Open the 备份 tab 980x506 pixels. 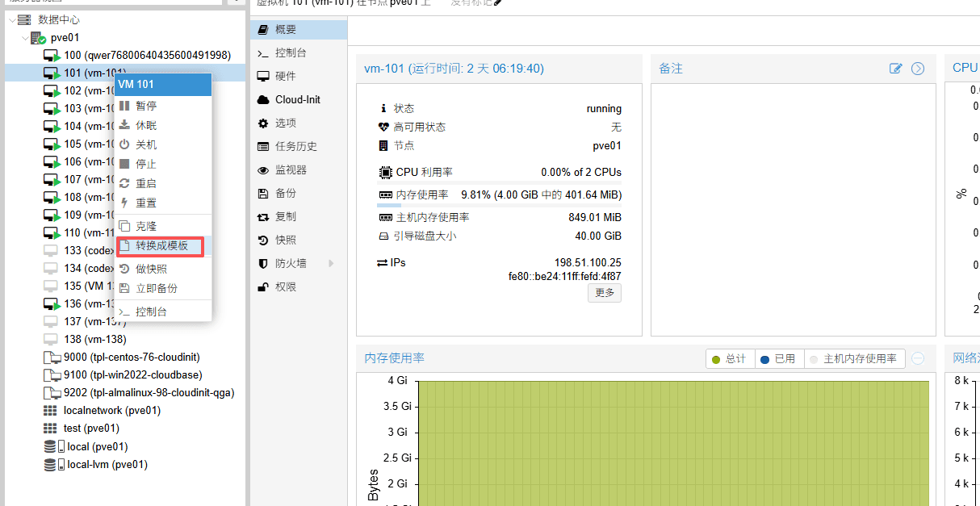point(299,193)
